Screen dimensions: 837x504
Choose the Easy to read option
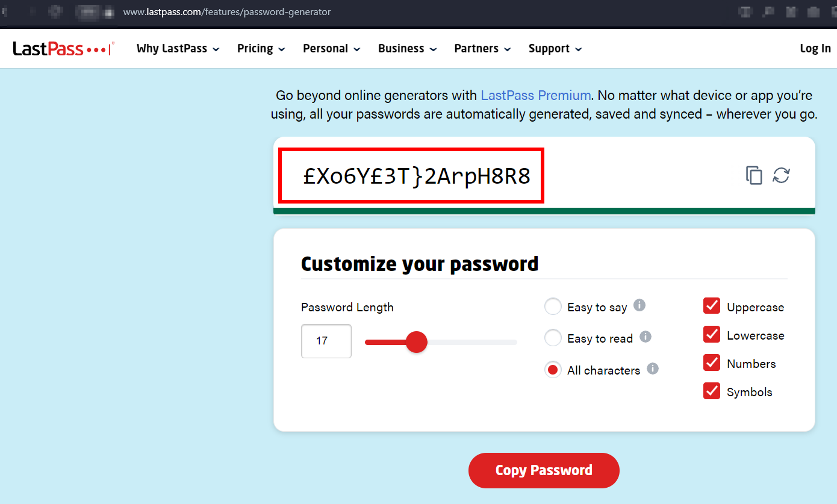point(552,337)
